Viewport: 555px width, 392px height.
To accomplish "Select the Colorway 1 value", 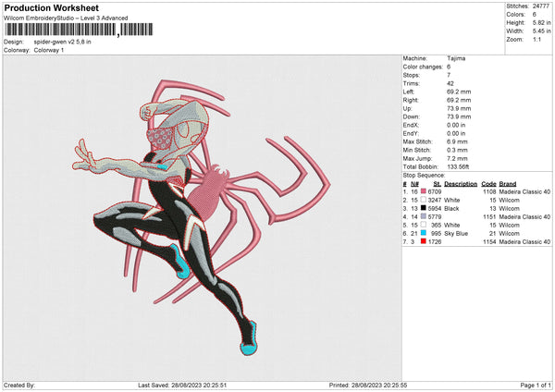I will point(49,50).
